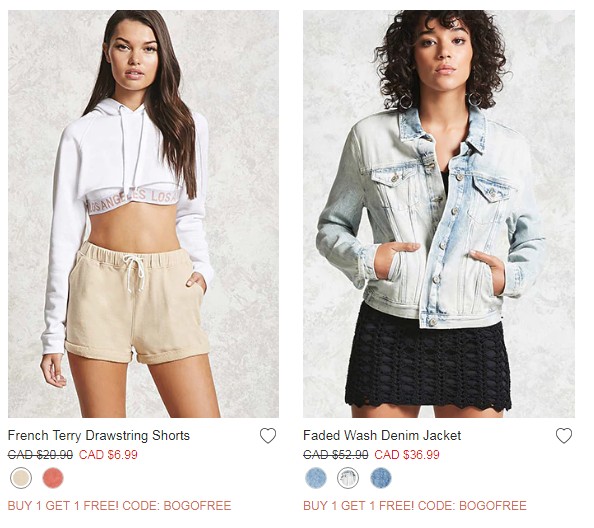The height and width of the screenshot is (528, 594).
Task: Choose the medium blue denim swatch
Action: (381, 478)
